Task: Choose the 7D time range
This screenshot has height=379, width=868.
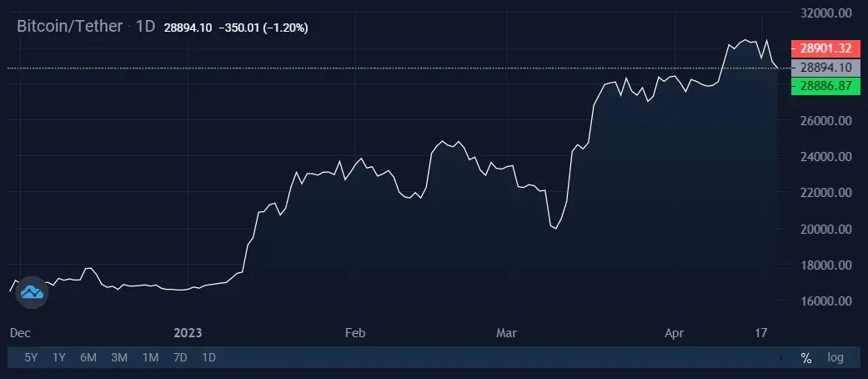Action: click(180, 358)
